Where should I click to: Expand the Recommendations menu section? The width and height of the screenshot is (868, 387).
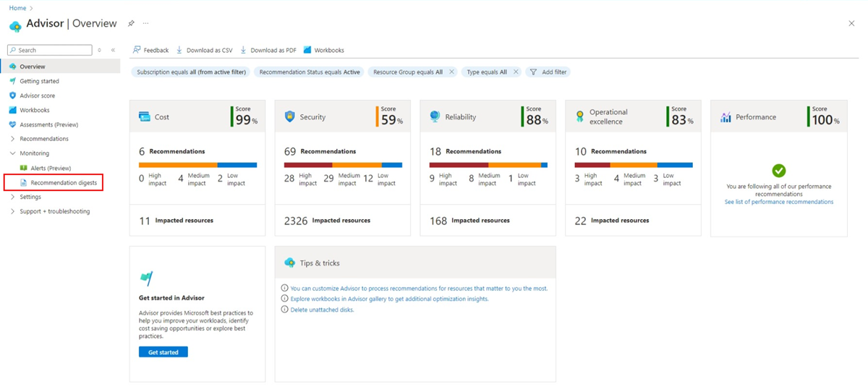pyautogui.click(x=12, y=139)
